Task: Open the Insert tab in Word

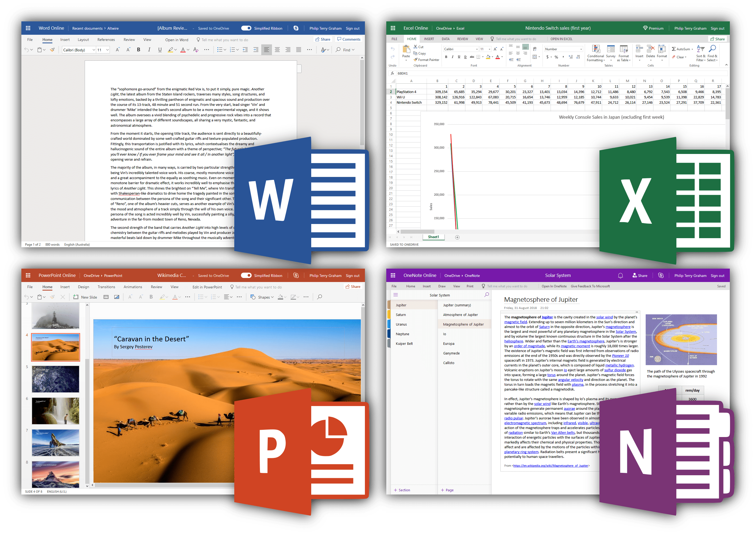Action: 65,40
